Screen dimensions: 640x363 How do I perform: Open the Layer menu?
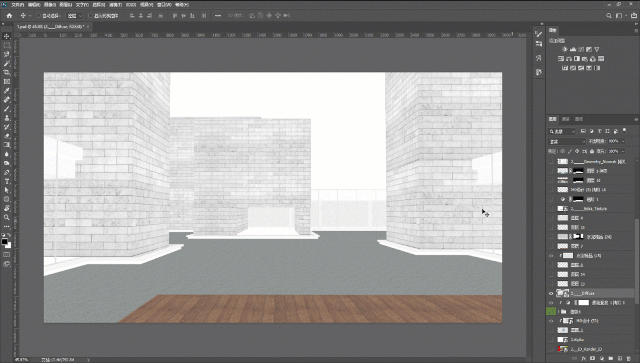pyautogui.click(x=65, y=4)
